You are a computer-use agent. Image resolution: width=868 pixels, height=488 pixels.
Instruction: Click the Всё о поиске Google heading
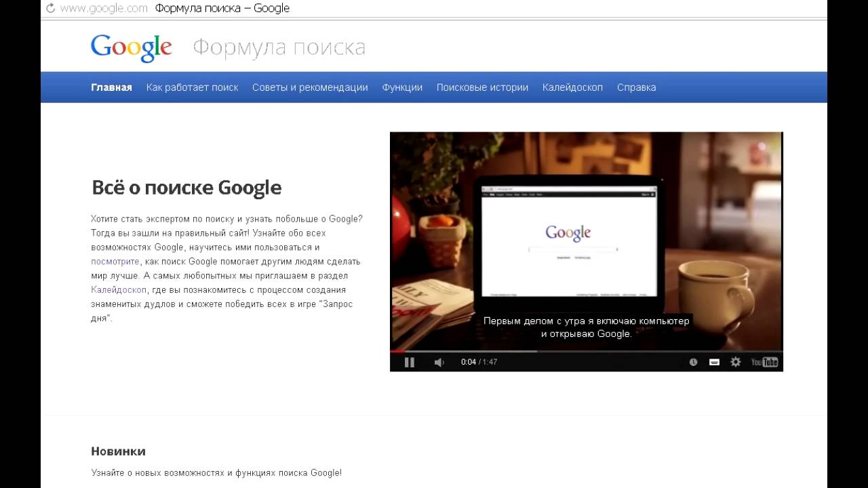pos(186,188)
